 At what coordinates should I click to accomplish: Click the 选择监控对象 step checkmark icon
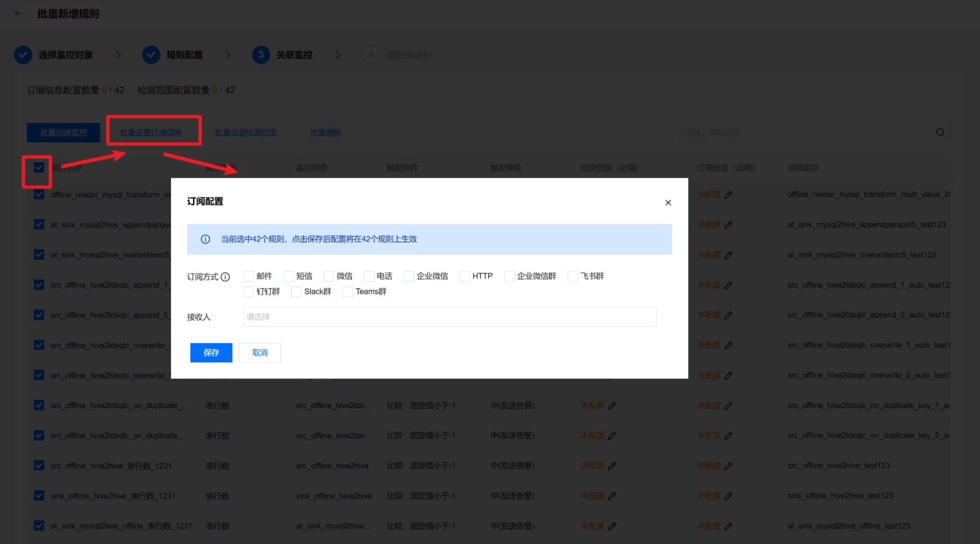coord(23,55)
